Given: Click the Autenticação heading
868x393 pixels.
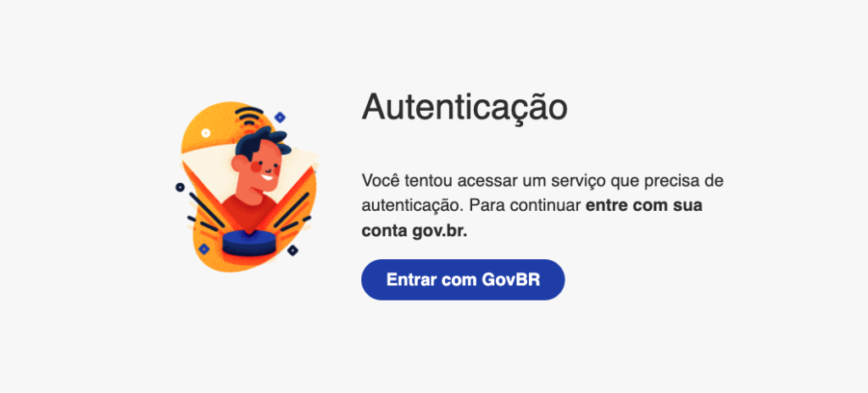Looking at the screenshot, I should [465, 106].
